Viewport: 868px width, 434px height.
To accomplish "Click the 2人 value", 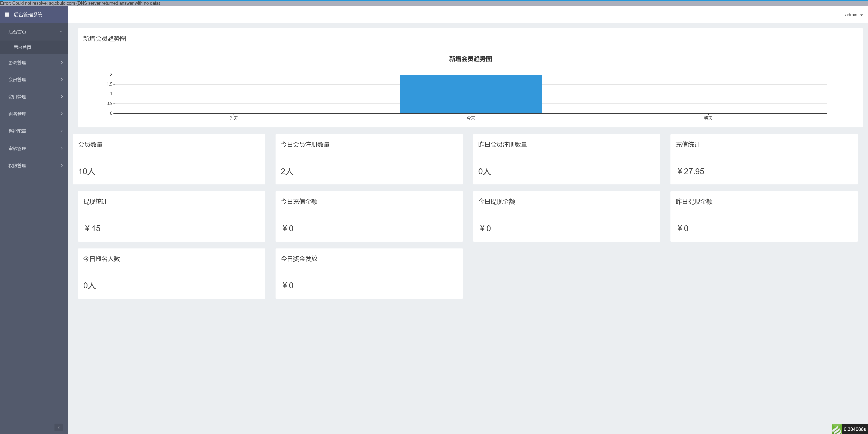I will click(x=287, y=171).
